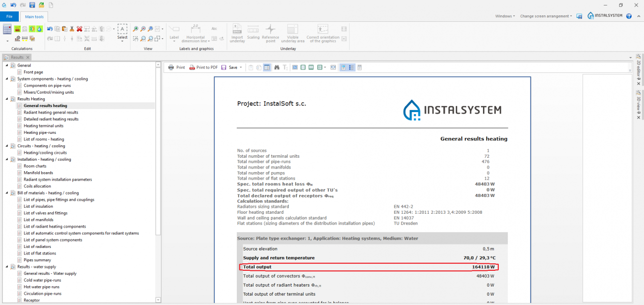The width and height of the screenshot is (644, 305).
Task: Click the binoculars find icon
Action: coord(277,67)
